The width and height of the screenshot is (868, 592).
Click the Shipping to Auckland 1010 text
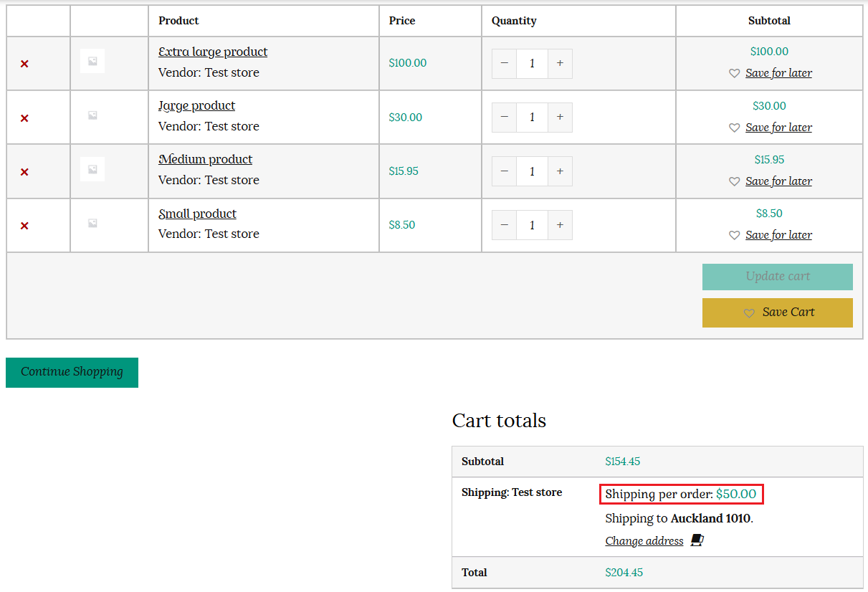[x=679, y=518]
